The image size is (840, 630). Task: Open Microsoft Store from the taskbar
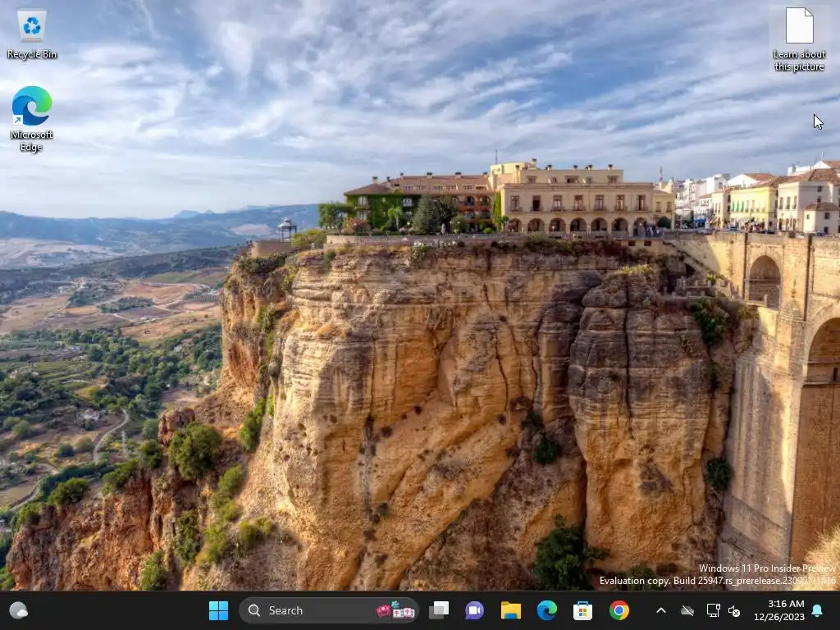click(582, 610)
